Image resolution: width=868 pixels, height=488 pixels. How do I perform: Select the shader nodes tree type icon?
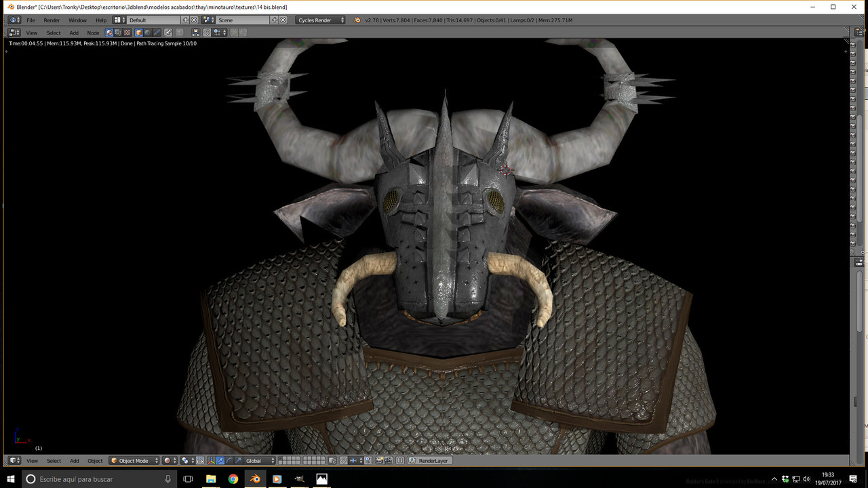pos(109,33)
